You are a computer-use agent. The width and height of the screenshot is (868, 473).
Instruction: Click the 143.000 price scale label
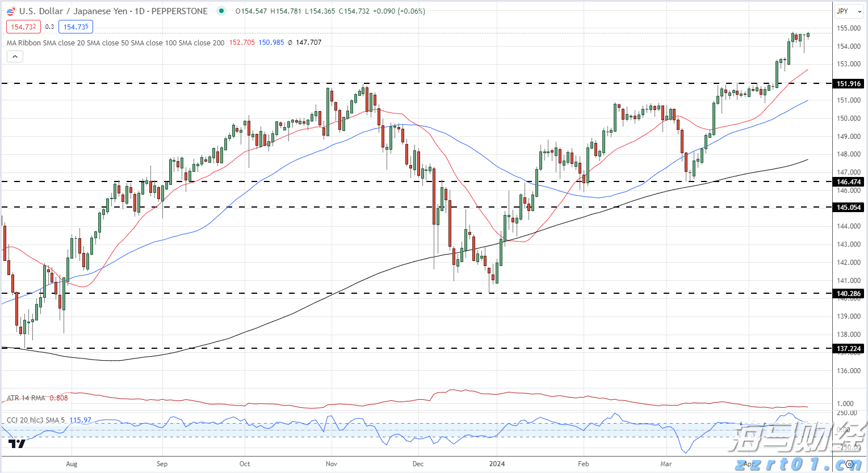click(849, 244)
